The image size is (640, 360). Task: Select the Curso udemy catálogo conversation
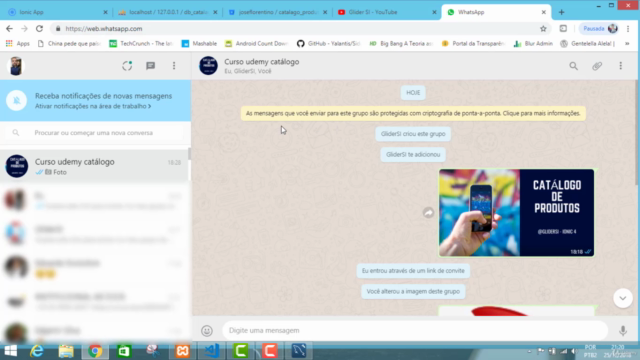95,166
